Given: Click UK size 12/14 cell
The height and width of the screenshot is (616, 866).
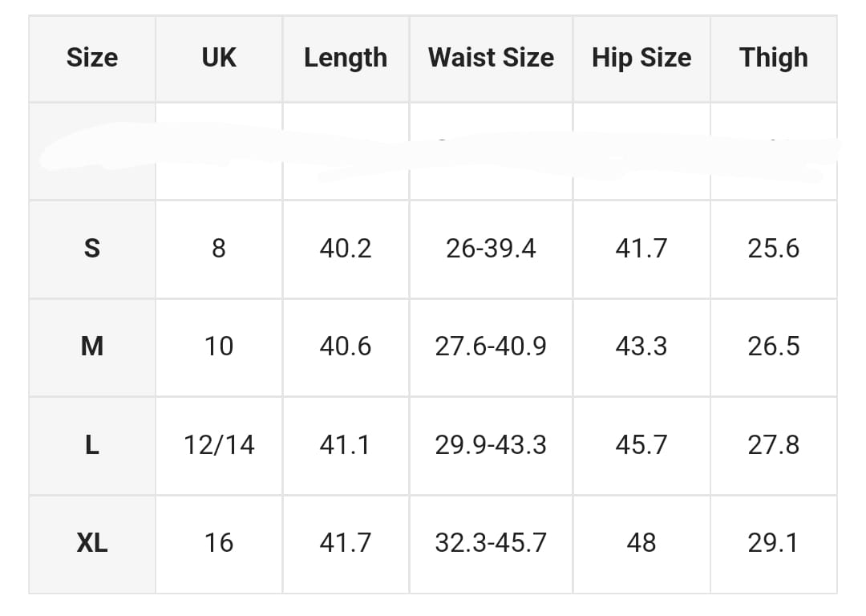Looking at the screenshot, I should (x=219, y=446).
